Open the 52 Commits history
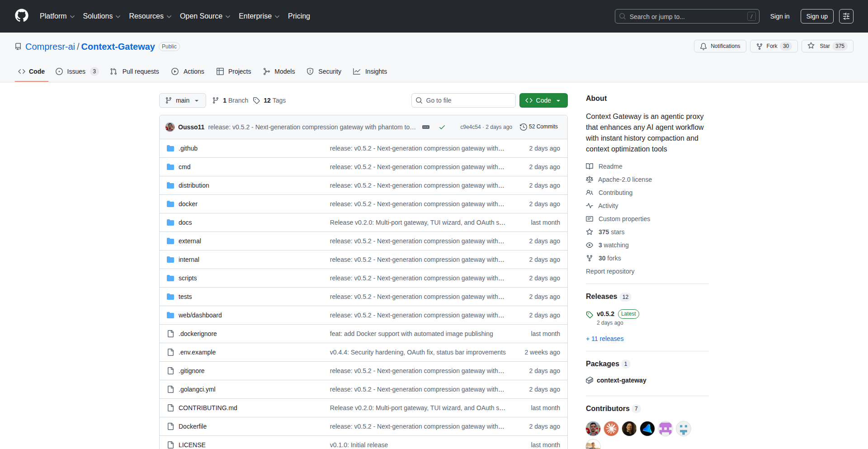The height and width of the screenshot is (449, 868). [x=539, y=127]
